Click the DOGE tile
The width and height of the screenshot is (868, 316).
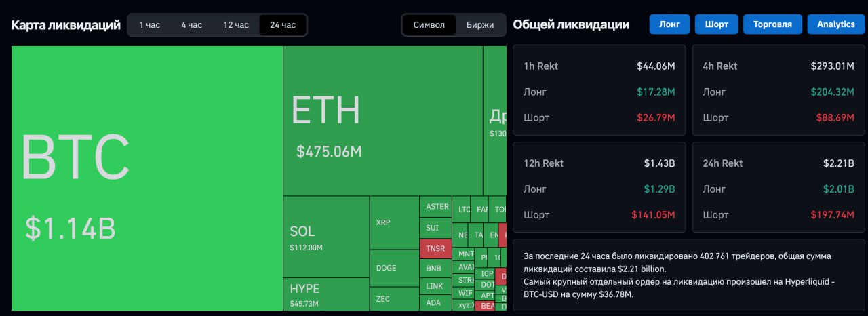[394, 268]
